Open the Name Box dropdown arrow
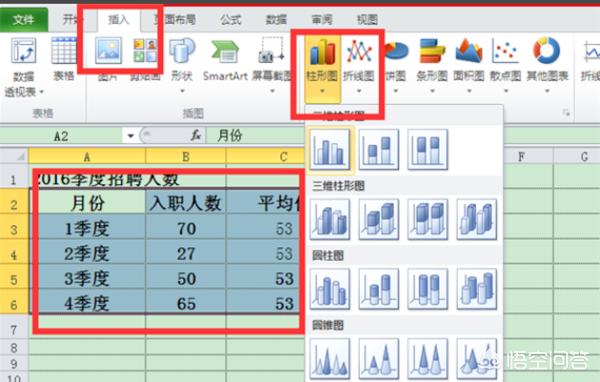The image size is (600, 382). point(130,136)
